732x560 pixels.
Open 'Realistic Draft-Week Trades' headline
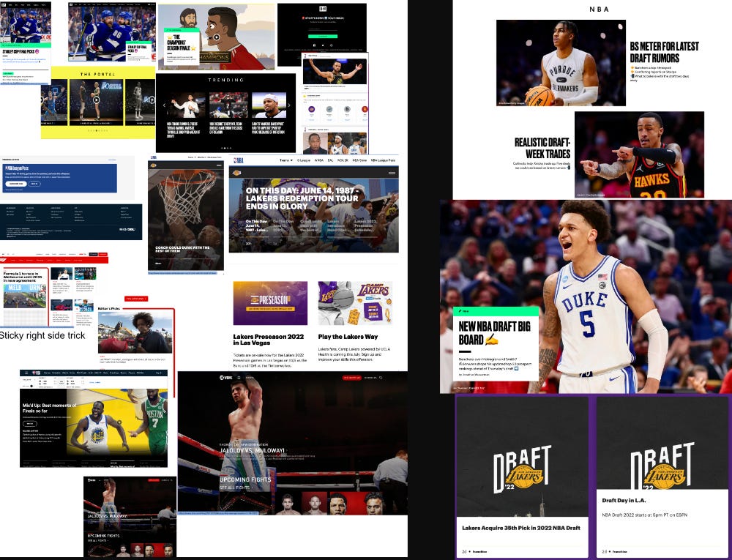click(542, 148)
